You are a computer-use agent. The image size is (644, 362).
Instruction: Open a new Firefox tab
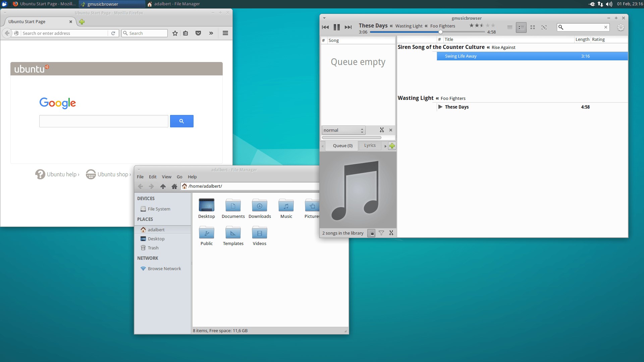coord(82,22)
